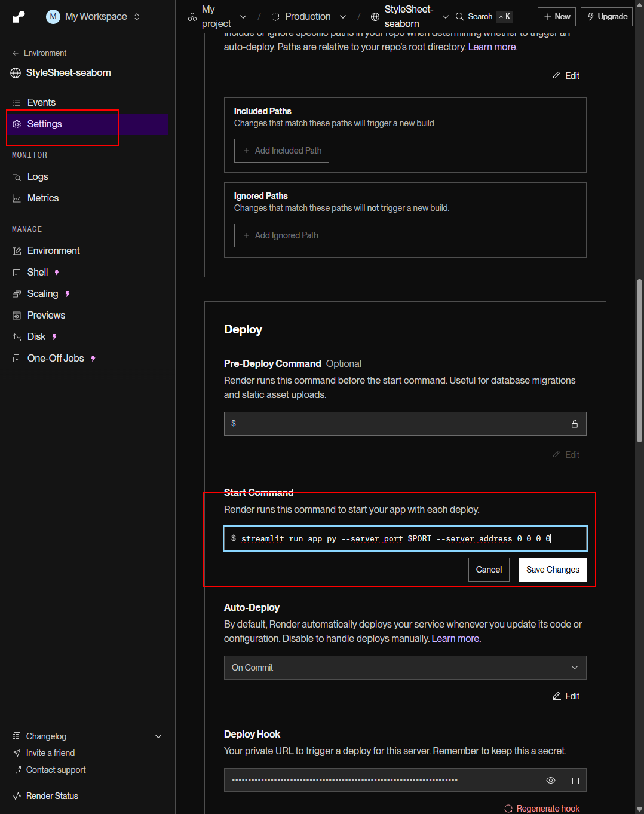Click the lightning bolt next to Shell
The height and width of the screenshot is (814, 644).
(x=57, y=273)
